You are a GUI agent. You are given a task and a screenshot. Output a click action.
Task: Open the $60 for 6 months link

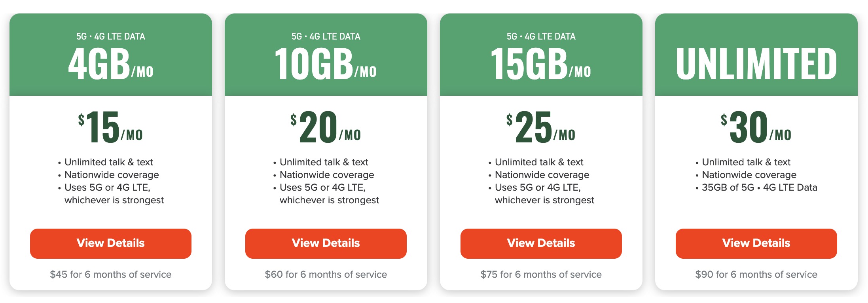[x=326, y=274]
